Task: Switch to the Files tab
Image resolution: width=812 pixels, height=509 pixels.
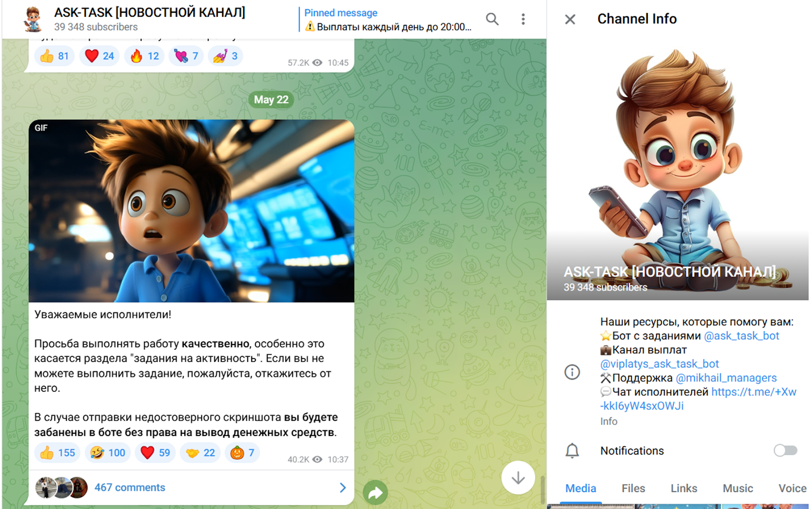Action: pos(633,488)
